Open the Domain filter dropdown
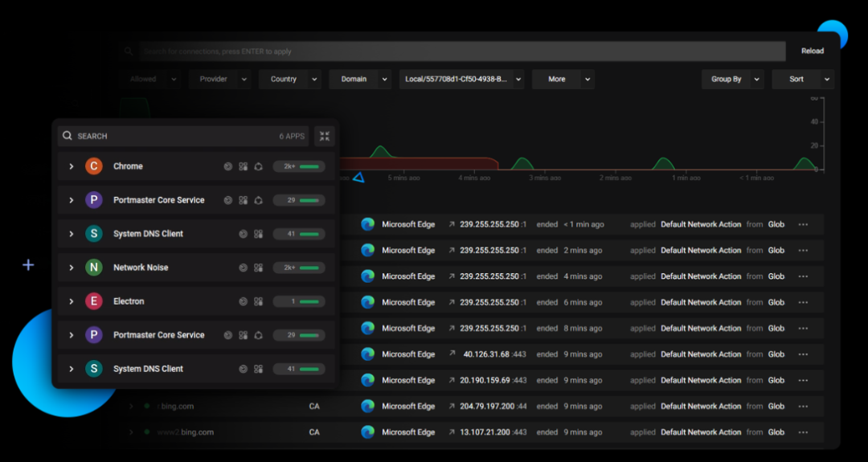This screenshot has height=462, width=868. (x=360, y=79)
